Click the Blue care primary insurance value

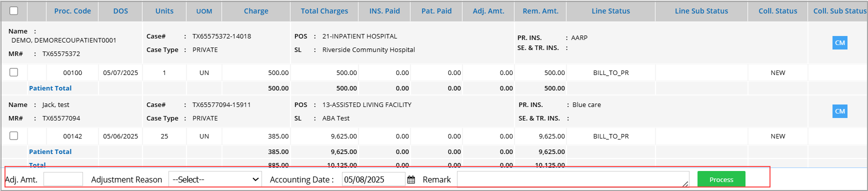pyautogui.click(x=586, y=104)
